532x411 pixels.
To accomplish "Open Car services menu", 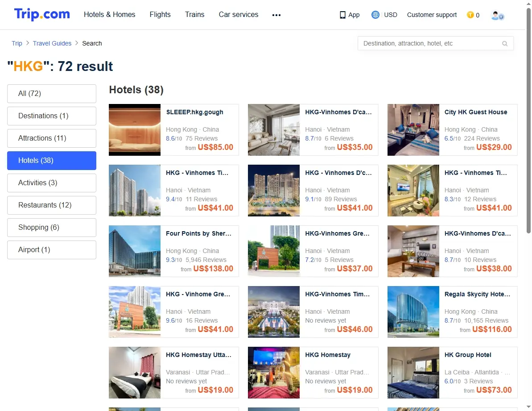I will pyautogui.click(x=239, y=15).
